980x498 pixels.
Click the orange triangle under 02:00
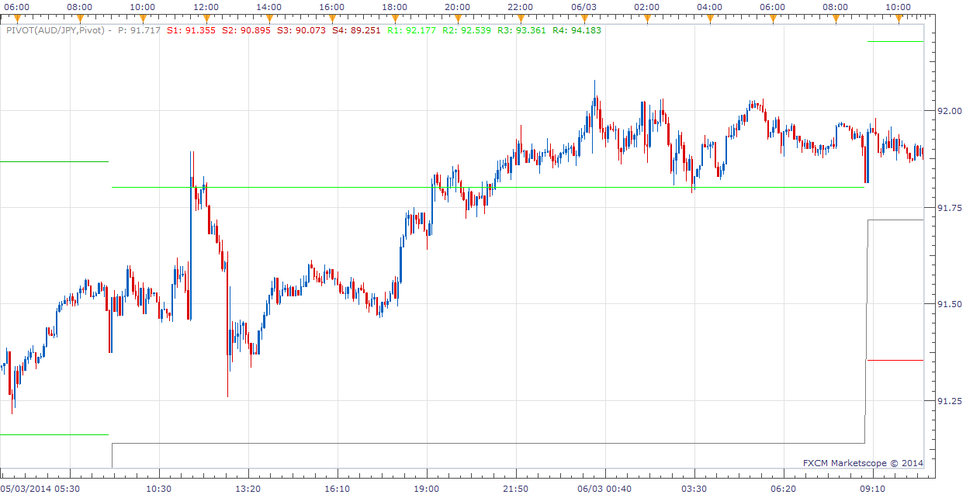click(646, 19)
